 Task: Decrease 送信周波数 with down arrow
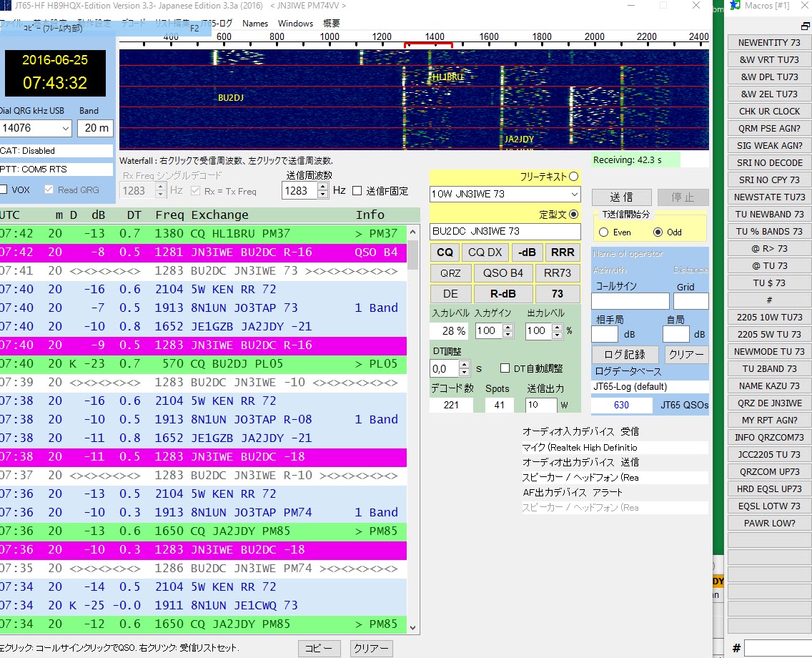[x=322, y=195]
